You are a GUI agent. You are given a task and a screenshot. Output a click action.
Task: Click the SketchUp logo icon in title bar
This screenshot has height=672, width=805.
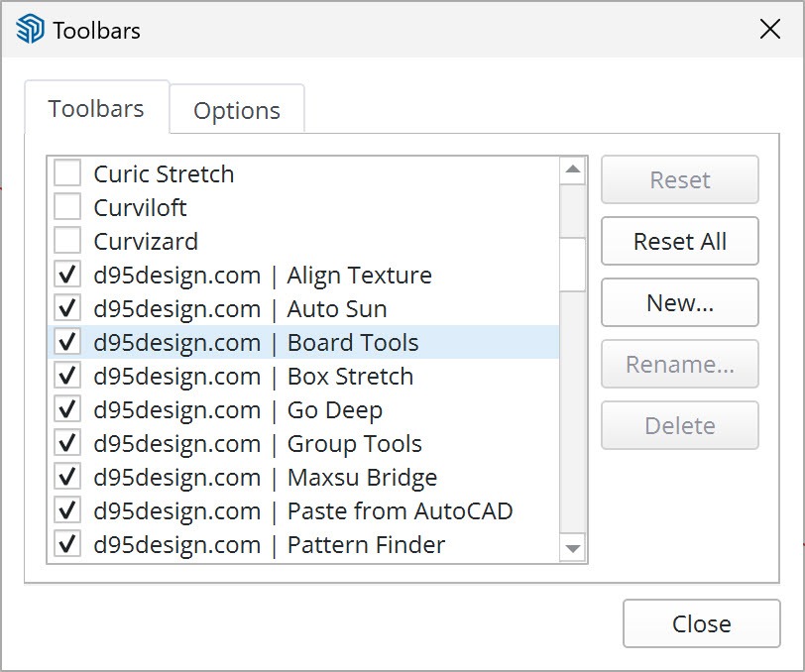(x=31, y=30)
